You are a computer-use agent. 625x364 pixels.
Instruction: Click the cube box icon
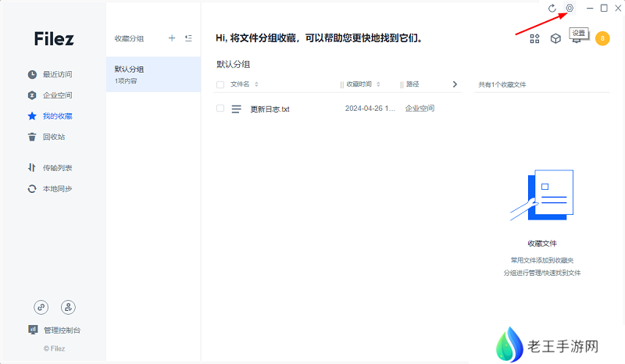tap(555, 39)
